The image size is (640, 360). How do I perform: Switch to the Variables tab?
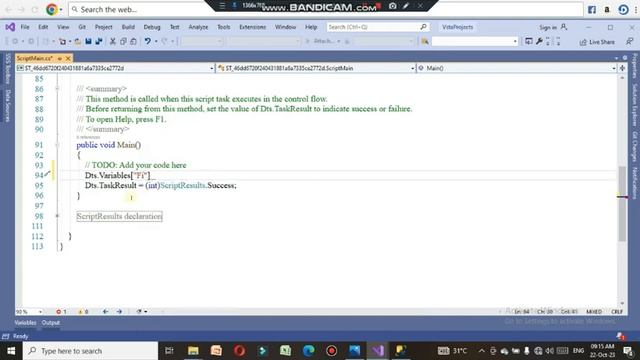(x=25, y=322)
